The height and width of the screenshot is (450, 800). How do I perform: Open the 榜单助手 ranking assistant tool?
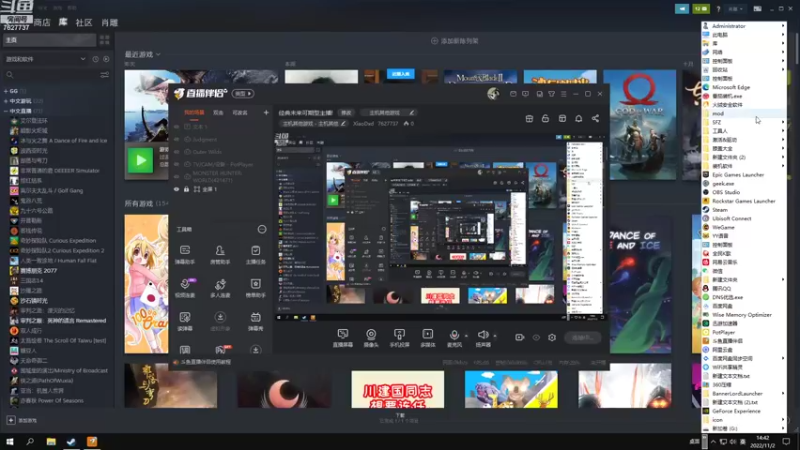click(x=255, y=288)
